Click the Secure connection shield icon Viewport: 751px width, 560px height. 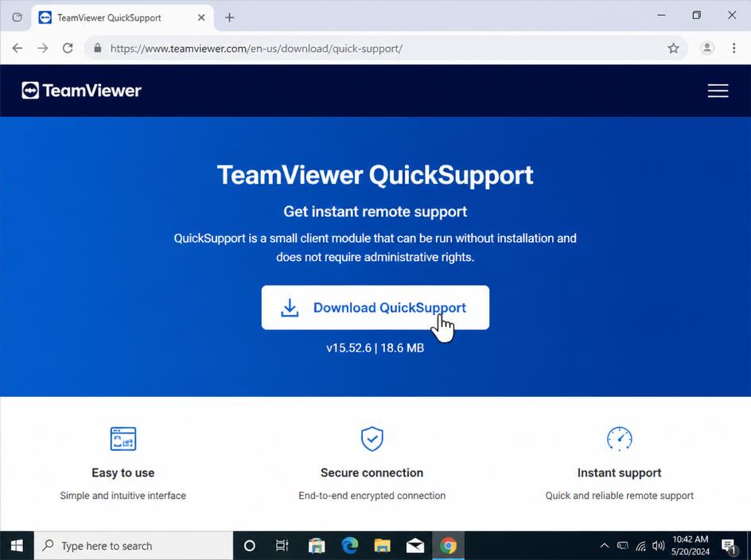click(372, 438)
